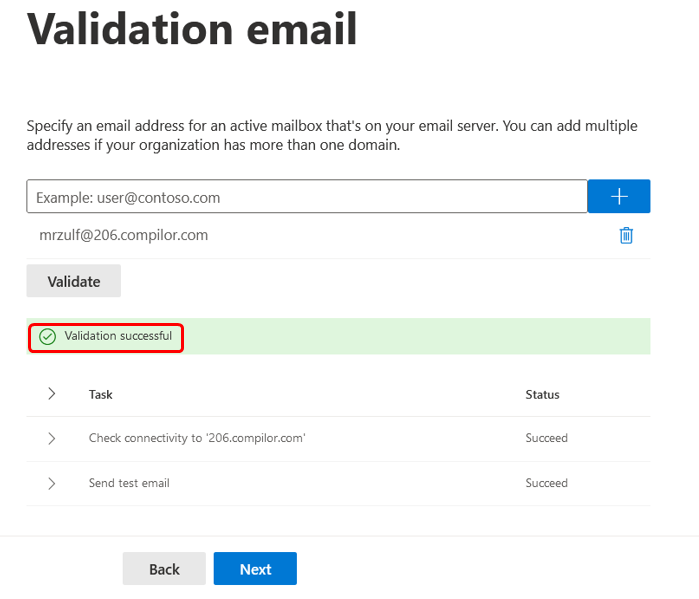Screen dimensions: 699x599
Task: Click the instruction paragraph about active mailbox
Action: pyautogui.click(x=332, y=135)
